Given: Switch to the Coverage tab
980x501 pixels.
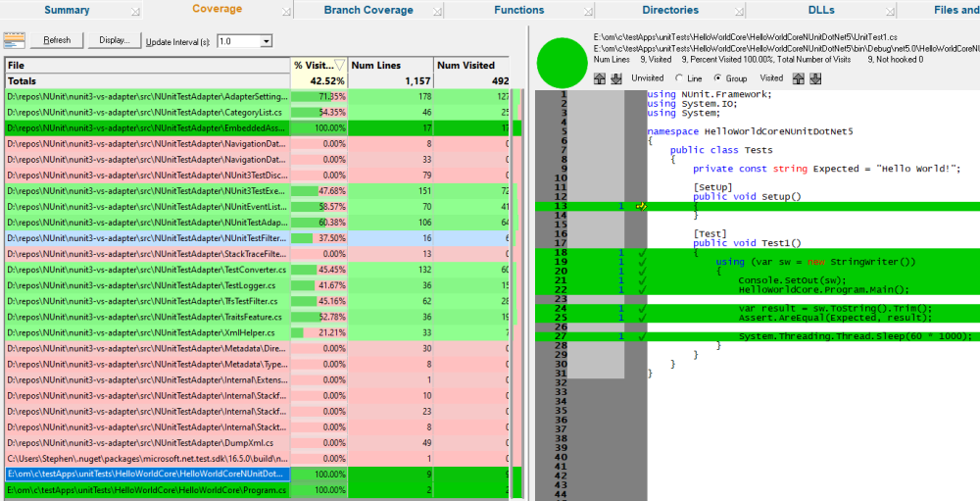Looking at the screenshot, I should pos(217,9).
